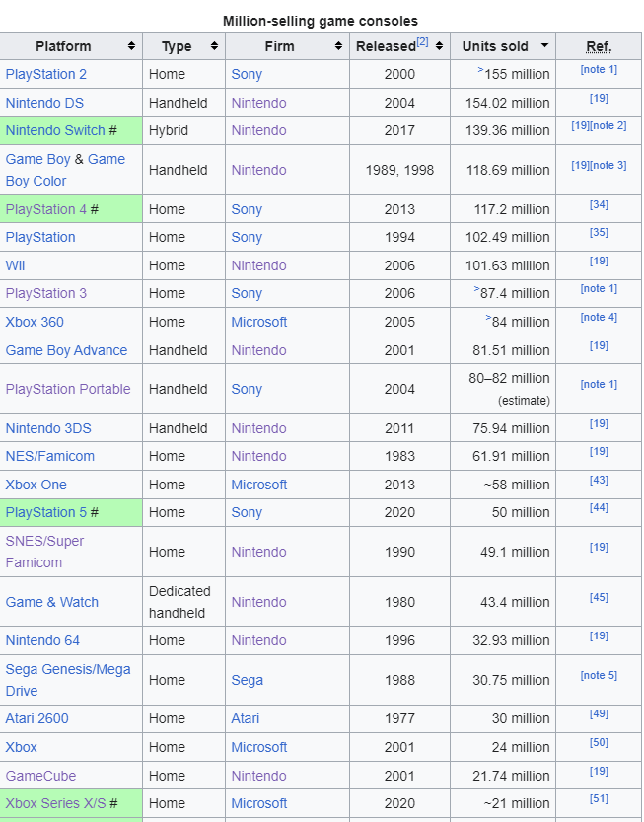Sort table by Firm column arrows
The width and height of the screenshot is (644, 822).
338,46
